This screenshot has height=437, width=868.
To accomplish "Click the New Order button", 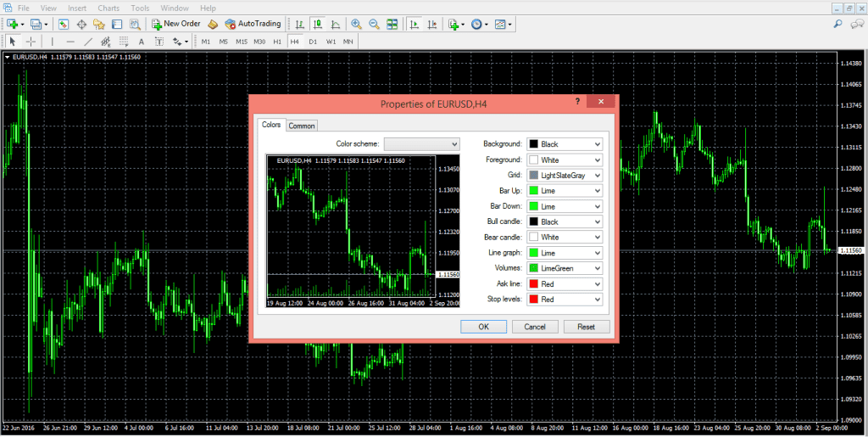I will 176,24.
